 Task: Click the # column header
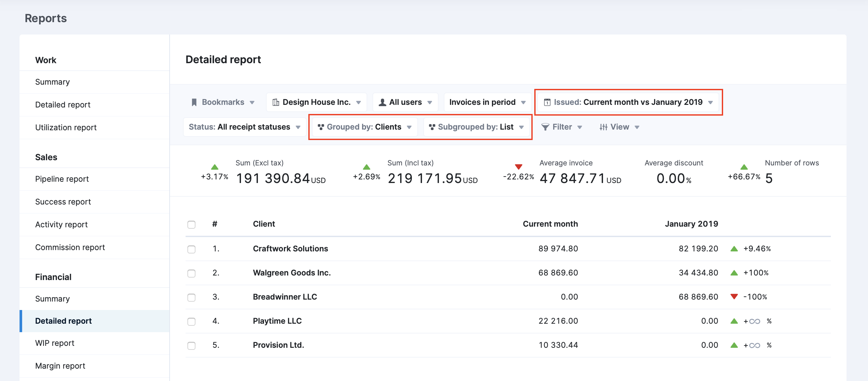pos(215,224)
